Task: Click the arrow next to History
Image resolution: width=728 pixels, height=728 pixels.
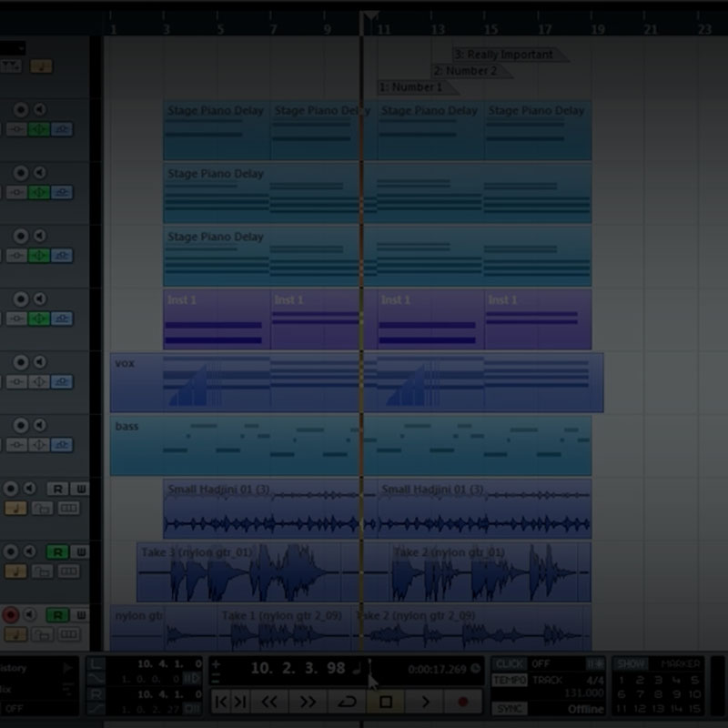Action: [x=67, y=668]
